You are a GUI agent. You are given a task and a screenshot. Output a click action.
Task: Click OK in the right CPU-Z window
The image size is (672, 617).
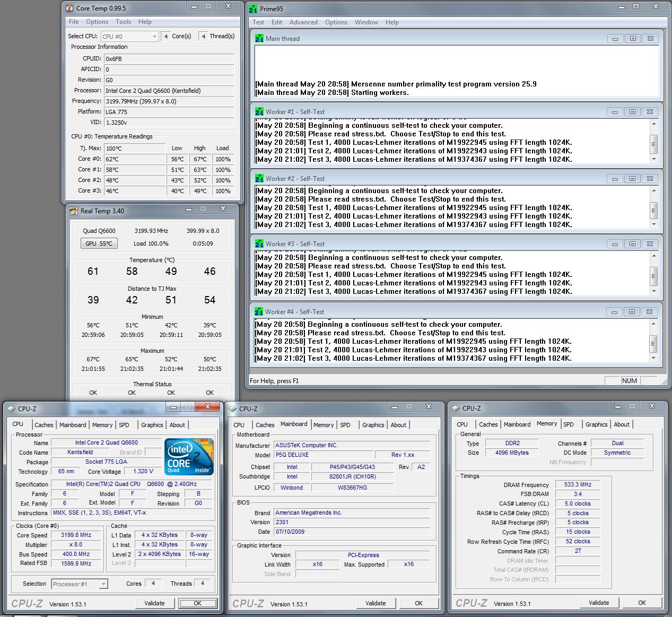642,603
